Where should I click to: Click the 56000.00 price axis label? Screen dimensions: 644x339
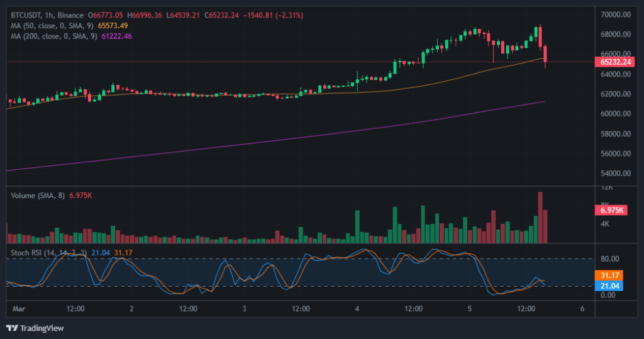tap(616, 153)
